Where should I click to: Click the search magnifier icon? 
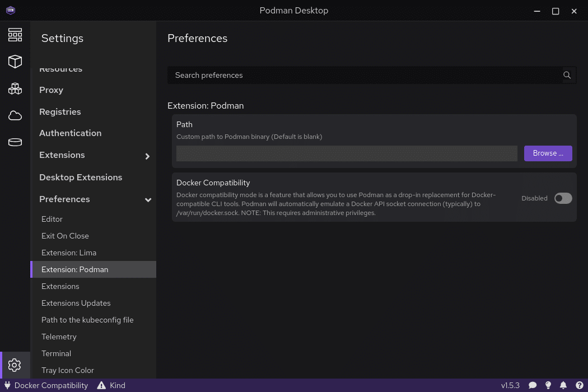(567, 75)
